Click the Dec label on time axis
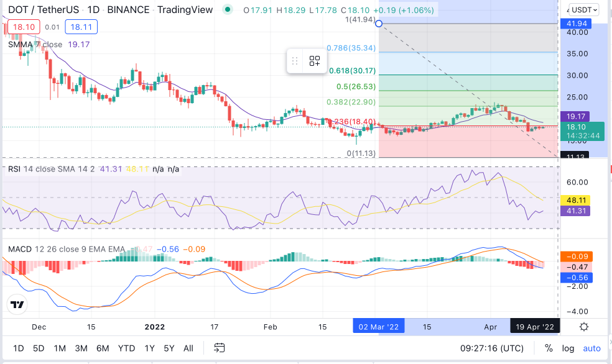The height and width of the screenshot is (364, 612). tap(39, 327)
